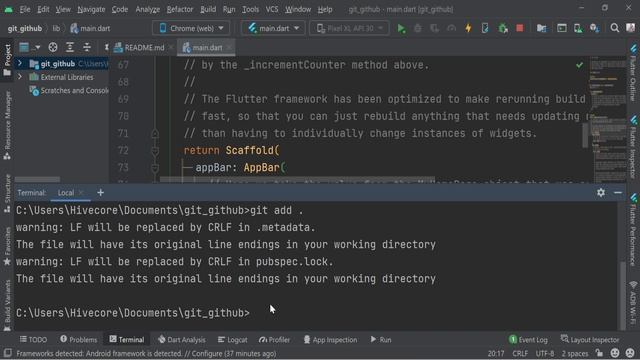Open the Structure side panel
This screenshot has width=640, height=360.
tap(7, 193)
